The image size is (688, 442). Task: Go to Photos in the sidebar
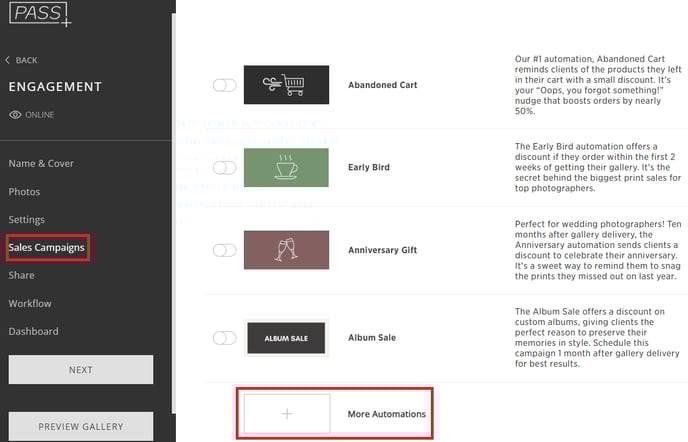click(x=24, y=192)
